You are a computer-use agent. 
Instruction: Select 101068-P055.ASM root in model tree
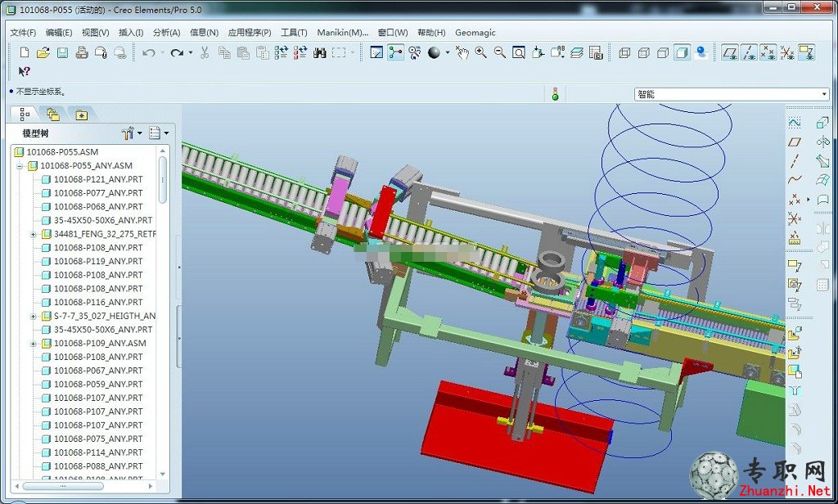click(62, 152)
